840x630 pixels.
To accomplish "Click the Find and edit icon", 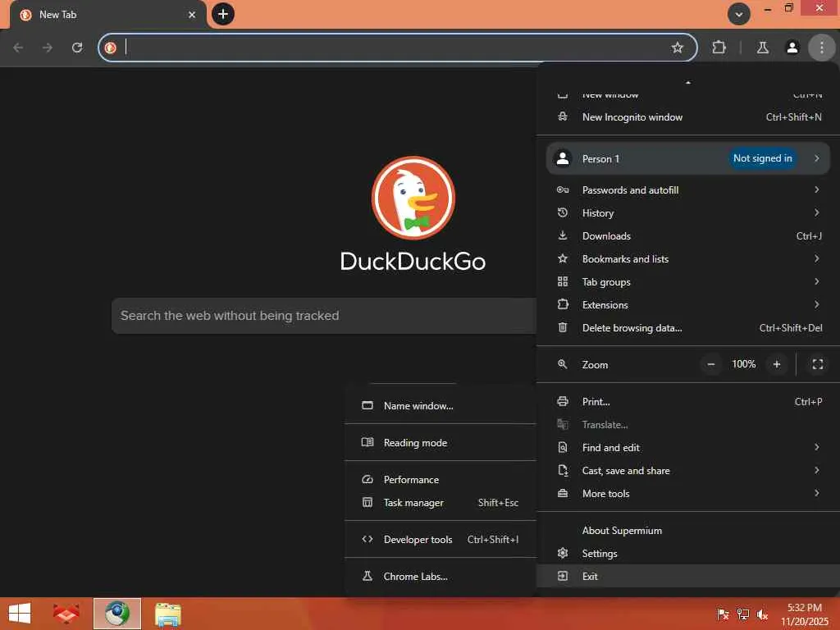I will click(x=563, y=447).
